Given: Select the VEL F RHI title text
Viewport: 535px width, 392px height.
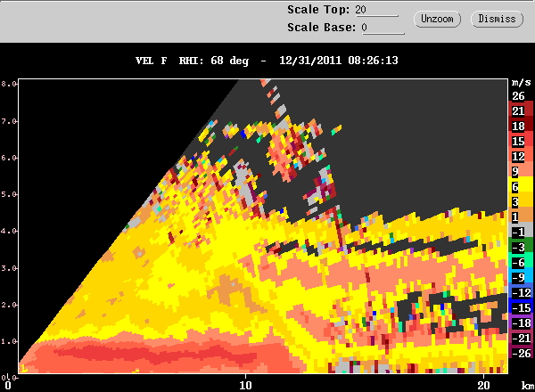Looking at the screenshot, I should point(267,61).
